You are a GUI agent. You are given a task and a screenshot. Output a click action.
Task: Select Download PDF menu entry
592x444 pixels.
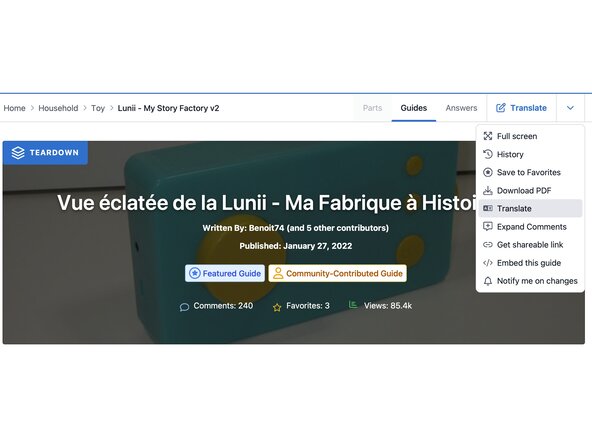pyautogui.click(x=530, y=190)
